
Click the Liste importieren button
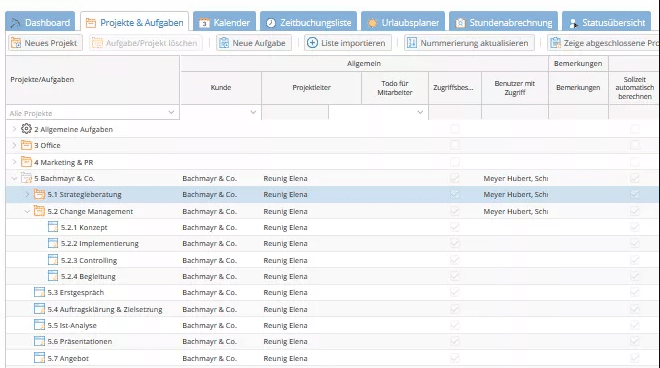pos(348,43)
